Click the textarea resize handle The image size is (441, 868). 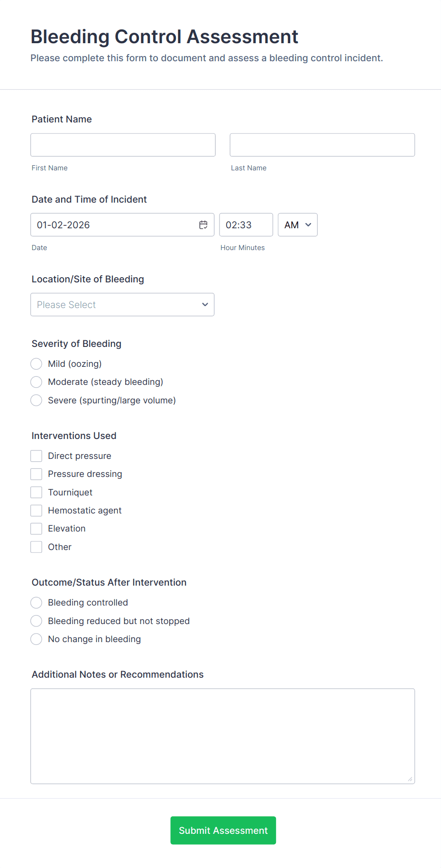pos(410,779)
